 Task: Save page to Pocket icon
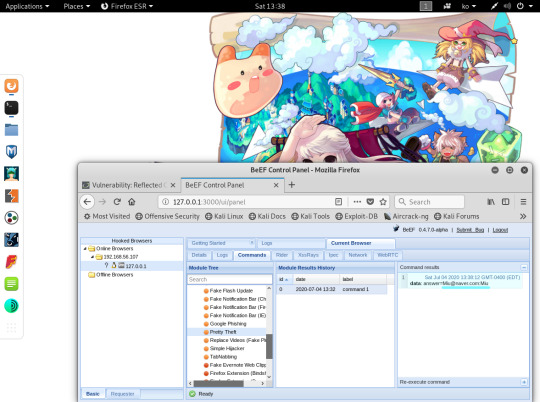[370, 202]
